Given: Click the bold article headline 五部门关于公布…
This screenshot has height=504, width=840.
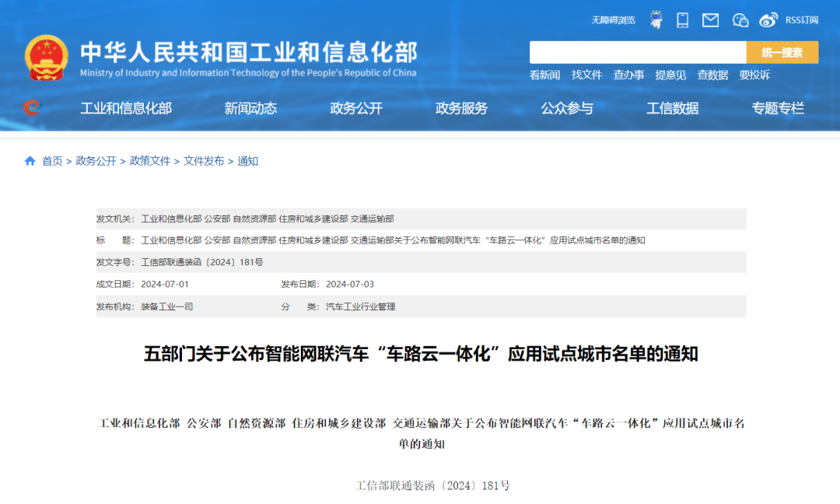Looking at the screenshot, I should tap(421, 354).
